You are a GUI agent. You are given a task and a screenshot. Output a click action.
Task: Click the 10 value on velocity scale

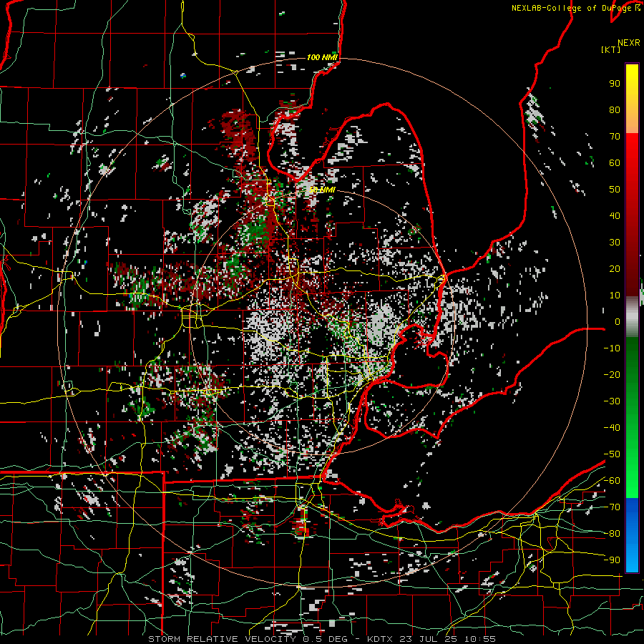tap(615, 296)
